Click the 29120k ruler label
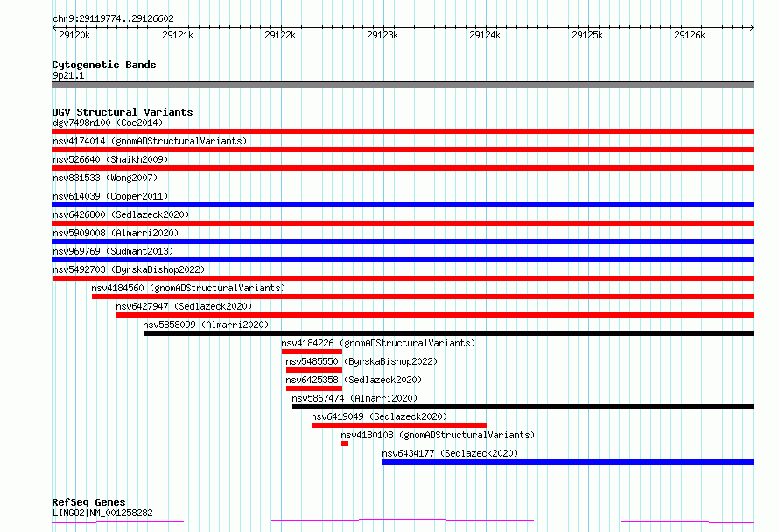The image size is (779, 532). (x=74, y=35)
